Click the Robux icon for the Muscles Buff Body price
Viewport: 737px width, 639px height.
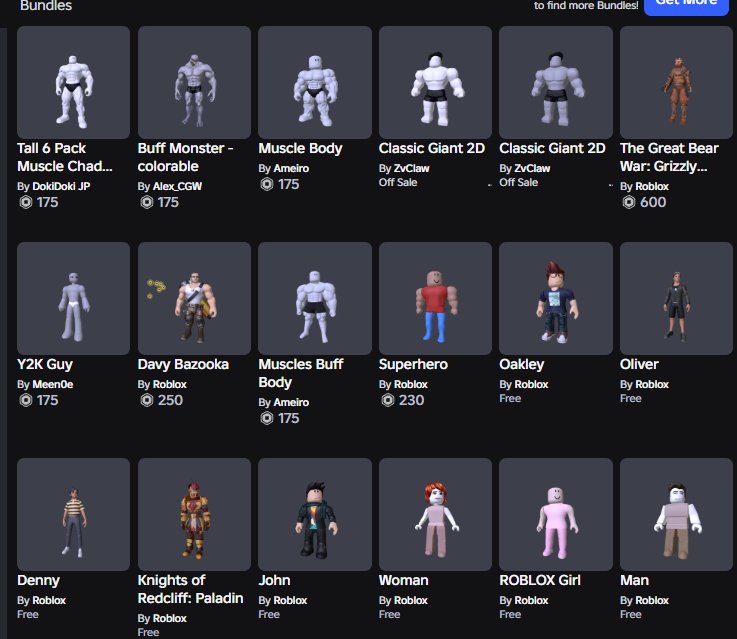click(267, 418)
